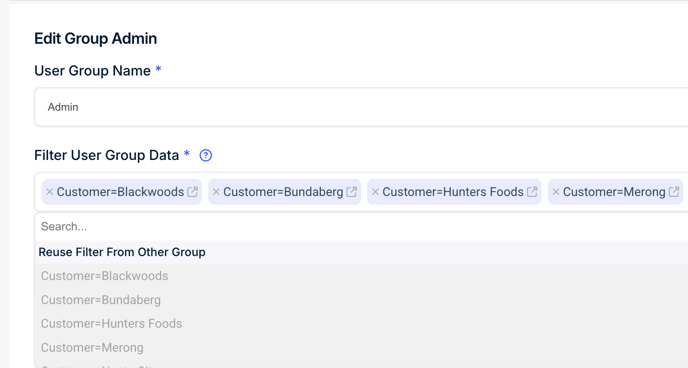
Task: Click the Customer=Blackwoods chip label
Action: tap(120, 192)
